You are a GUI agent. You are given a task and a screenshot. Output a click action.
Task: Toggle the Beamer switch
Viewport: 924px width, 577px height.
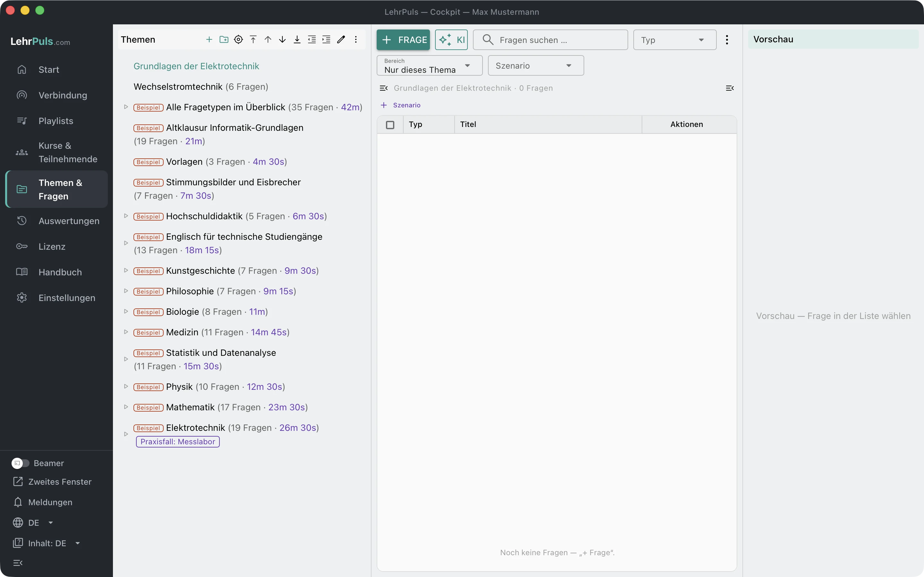click(x=20, y=463)
